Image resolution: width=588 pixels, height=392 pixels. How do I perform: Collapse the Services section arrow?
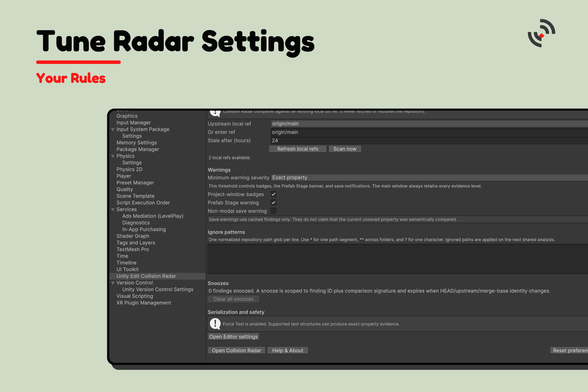coord(113,209)
